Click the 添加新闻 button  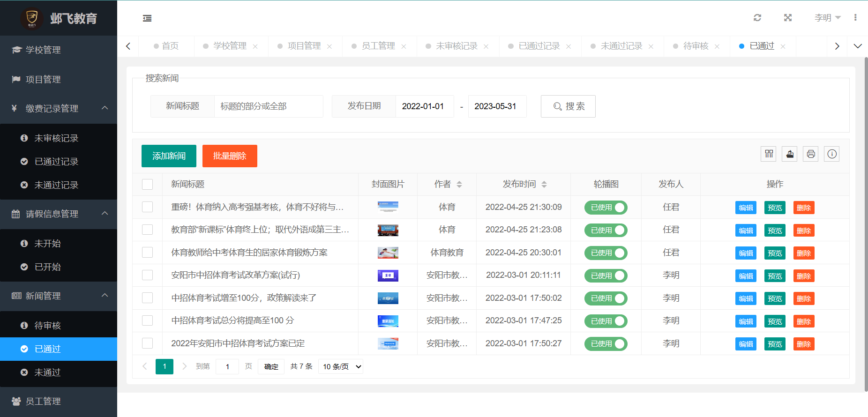click(169, 156)
